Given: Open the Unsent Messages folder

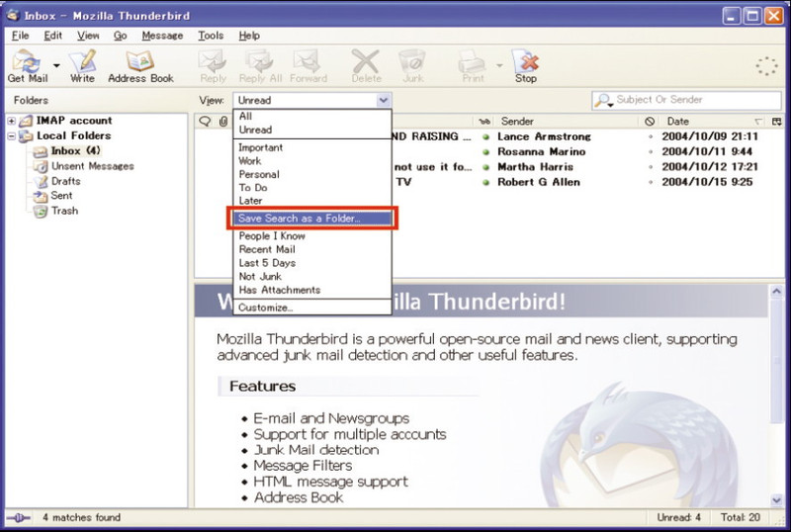Looking at the screenshot, I should [x=92, y=166].
